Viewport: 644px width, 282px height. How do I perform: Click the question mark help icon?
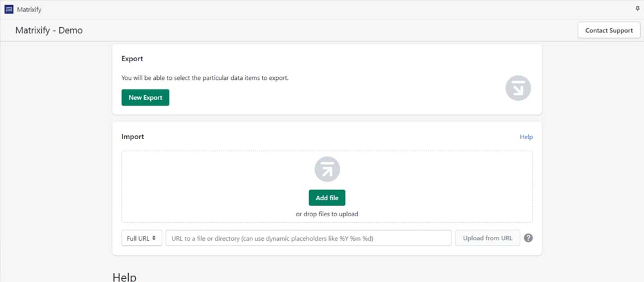tap(528, 238)
